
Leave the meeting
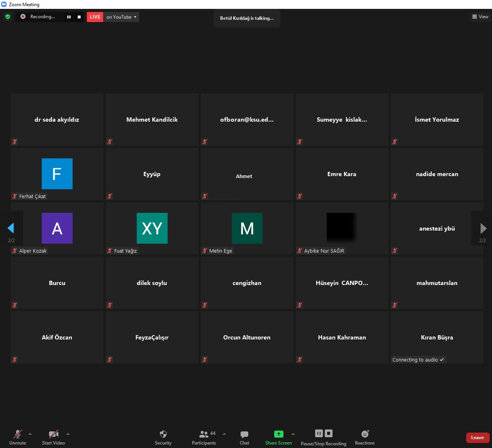(477, 438)
